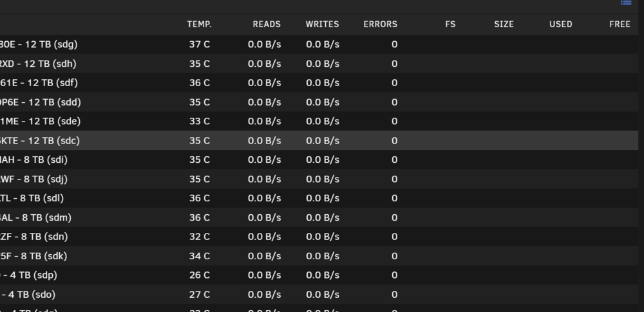
Task: Click the ERRORS column header
Action: click(x=381, y=24)
